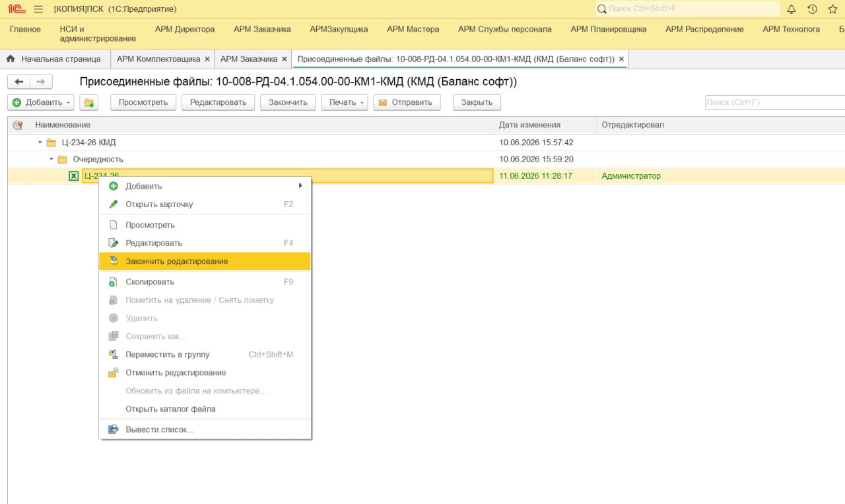The image size is (845, 504).
Task: Click the Администратор cell
Action: coord(631,176)
